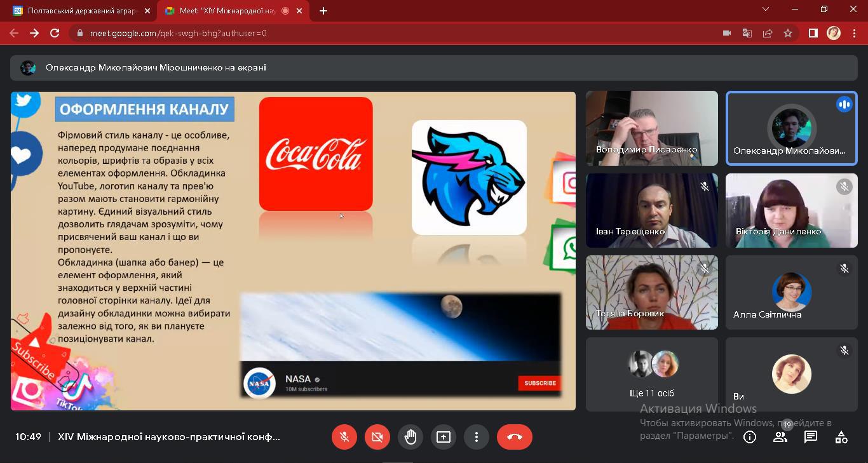The width and height of the screenshot is (868, 463).
Task: Unmute the microphone in Meet controls
Action: click(344, 437)
